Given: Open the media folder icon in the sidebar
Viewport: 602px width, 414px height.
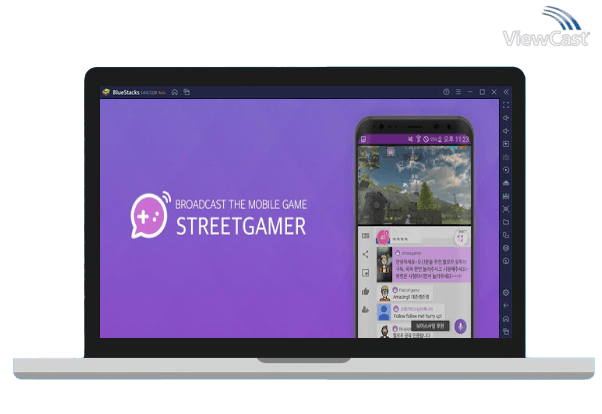Looking at the screenshot, I should 506,222.
